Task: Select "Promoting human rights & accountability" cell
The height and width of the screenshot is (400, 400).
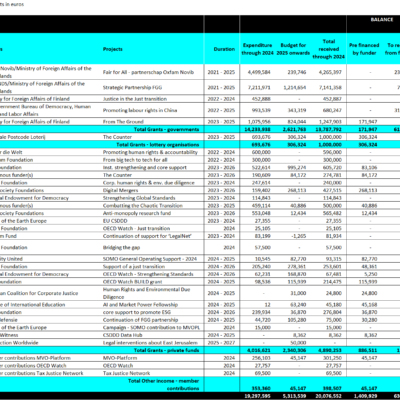Action: point(150,152)
